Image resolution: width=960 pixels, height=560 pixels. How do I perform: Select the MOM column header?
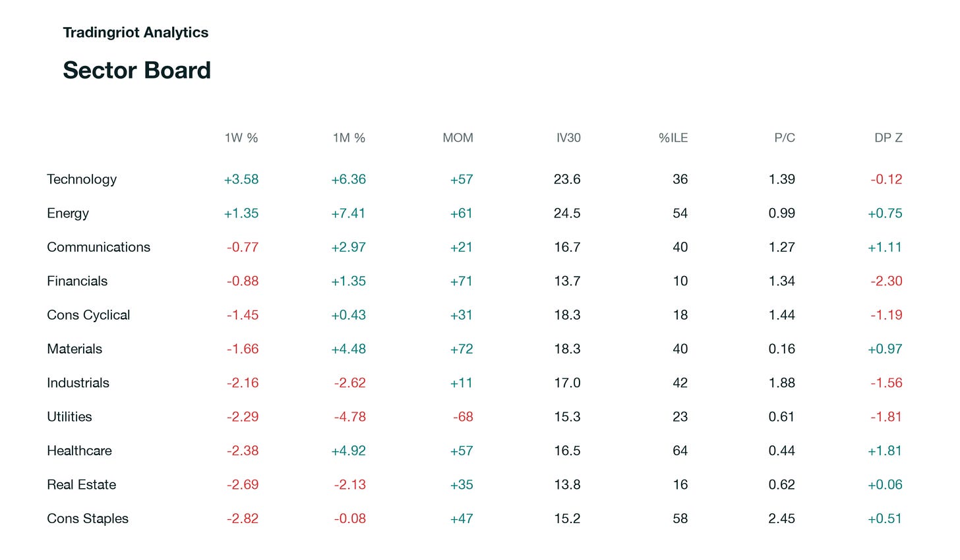[x=458, y=138]
